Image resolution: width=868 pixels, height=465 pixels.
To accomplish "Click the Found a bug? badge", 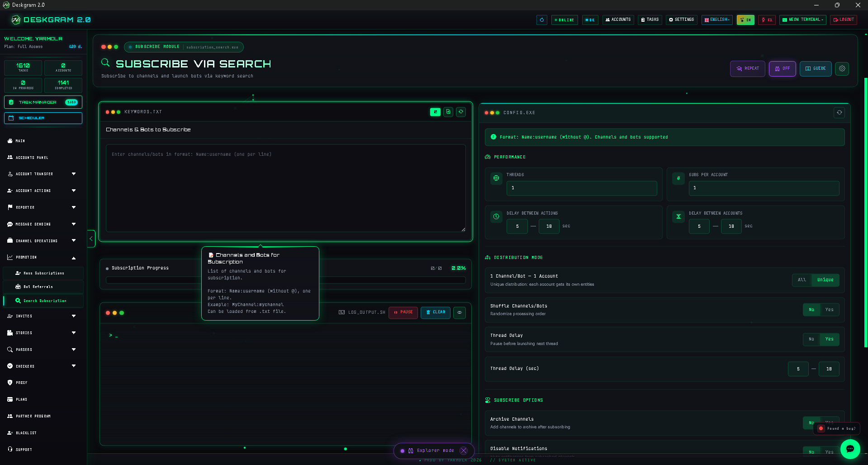I will coord(837,428).
